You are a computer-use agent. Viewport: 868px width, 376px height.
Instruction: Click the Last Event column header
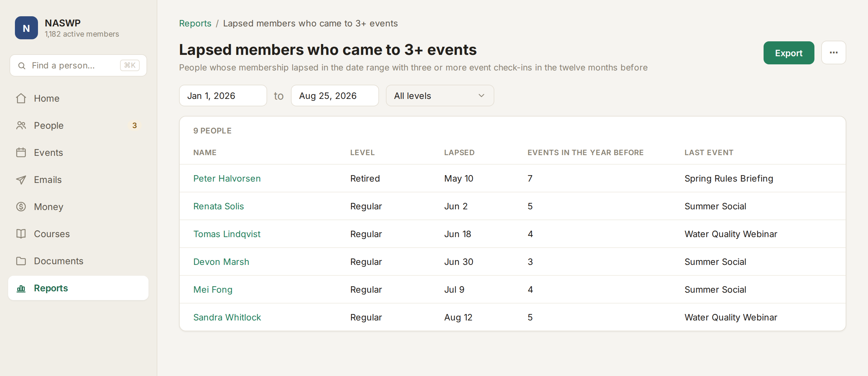[x=709, y=153]
